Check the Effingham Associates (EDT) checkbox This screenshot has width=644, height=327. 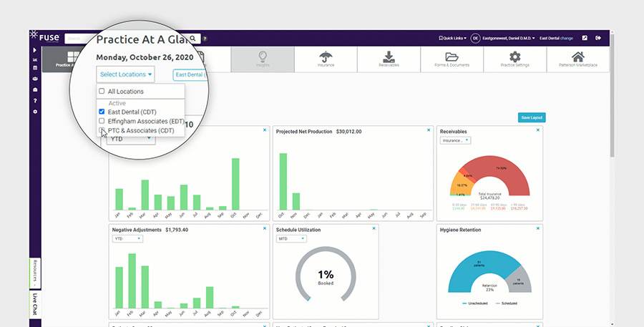[x=102, y=121]
